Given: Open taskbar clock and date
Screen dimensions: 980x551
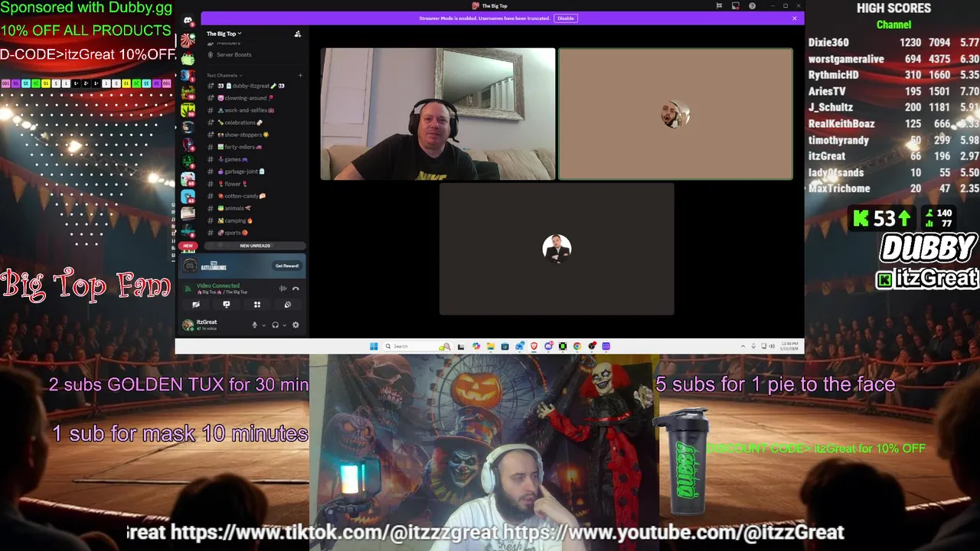Looking at the screenshot, I should tap(789, 347).
